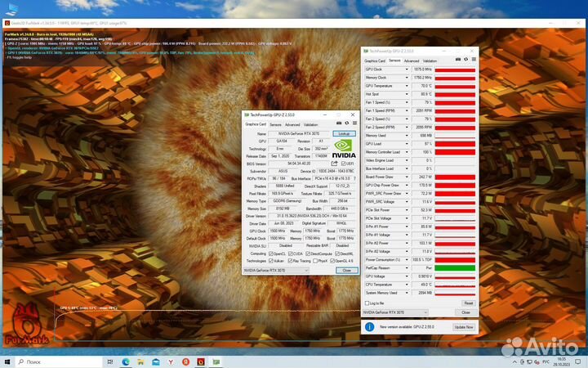Screen dimensions: 588x368
Task: Click the BIOS export share icon
Action: (x=334, y=164)
